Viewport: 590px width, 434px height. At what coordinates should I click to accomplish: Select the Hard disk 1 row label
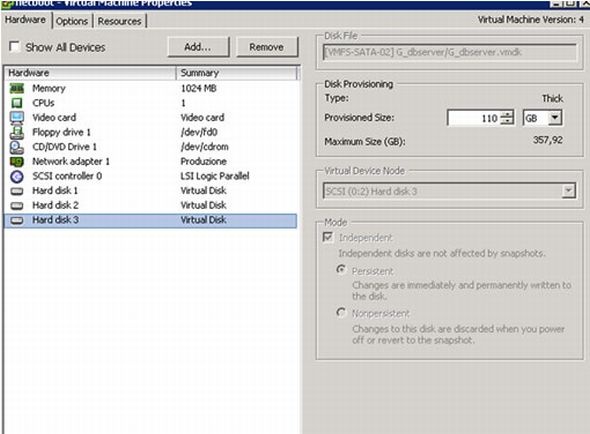pyautogui.click(x=55, y=191)
